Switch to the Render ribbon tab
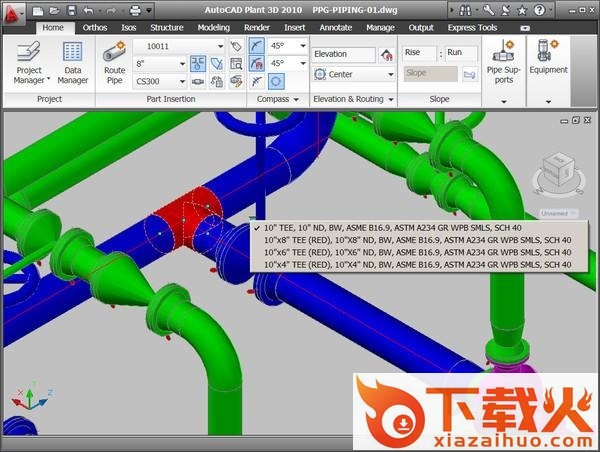Image resolution: width=600 pixels, height=452 pixels. (x=257, y=28)
